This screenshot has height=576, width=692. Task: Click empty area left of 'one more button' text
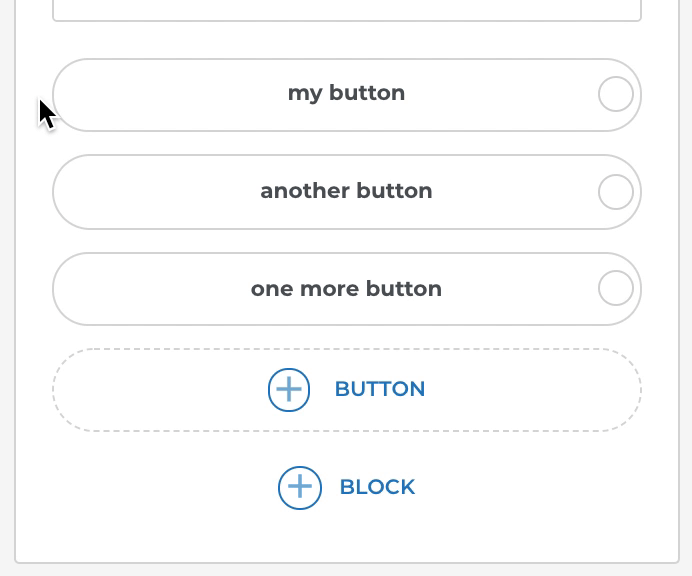[150, 289]
